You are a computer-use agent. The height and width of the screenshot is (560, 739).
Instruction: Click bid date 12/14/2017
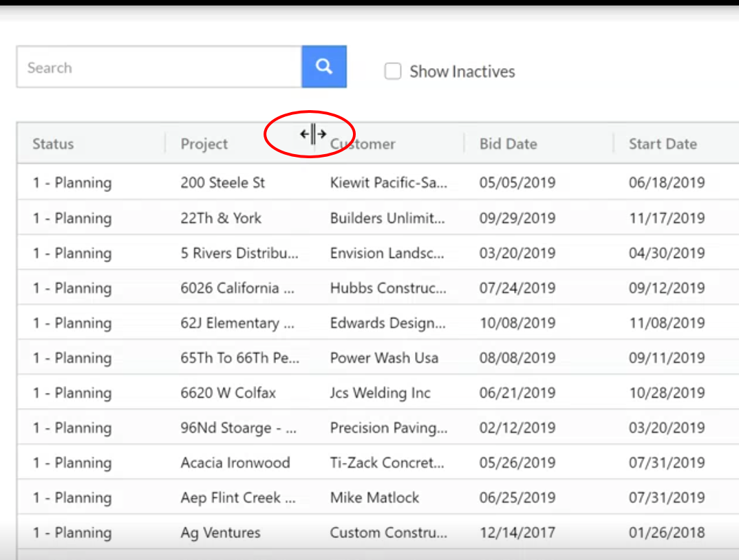click(517, 532)
